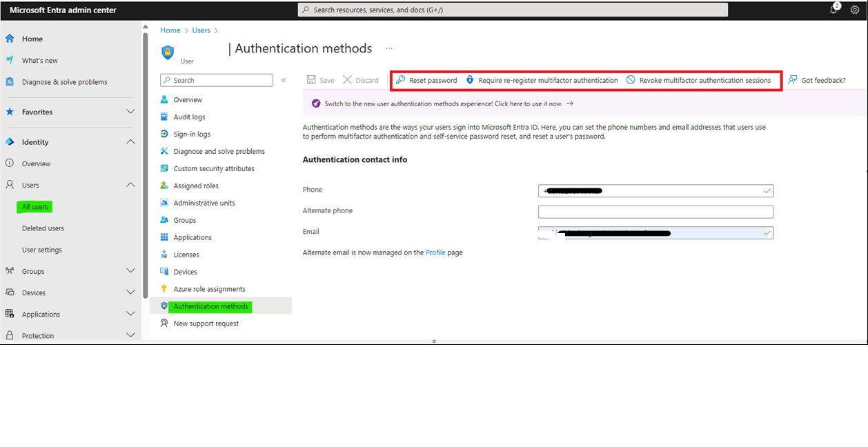The width and height of the screenshot is (868, 447).
Task: Open Deleted users
Action: tap(43, 228)
